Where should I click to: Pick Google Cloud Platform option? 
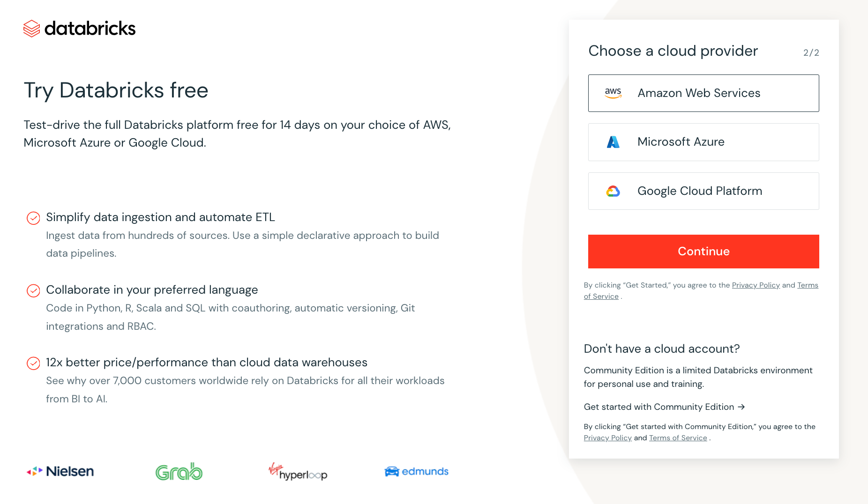coord(703,191)
